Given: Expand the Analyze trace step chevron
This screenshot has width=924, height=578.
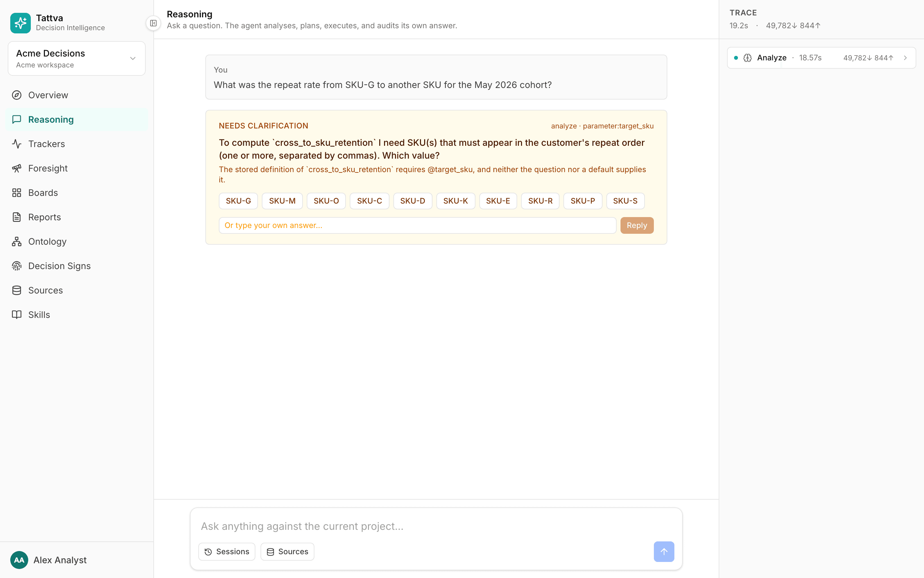Looking at the screenshot, I should (905, 58).
